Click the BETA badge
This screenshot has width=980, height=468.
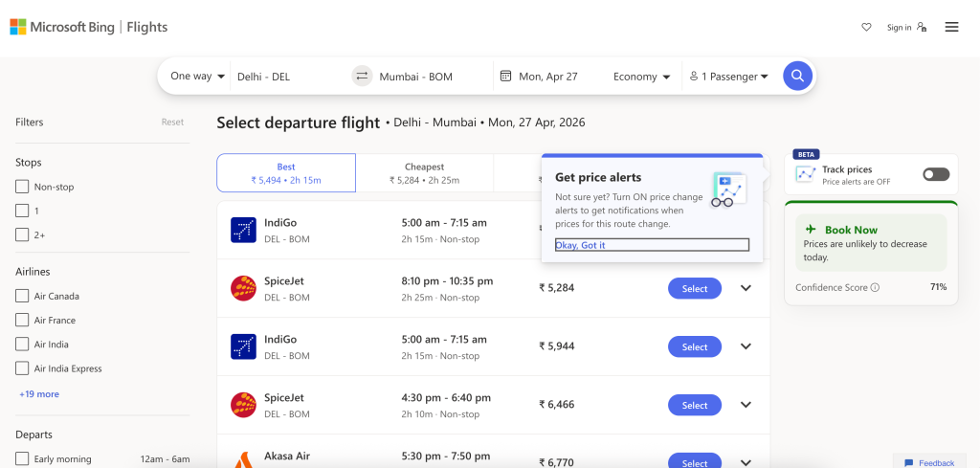pyautogui.click(x=806, y=154)
